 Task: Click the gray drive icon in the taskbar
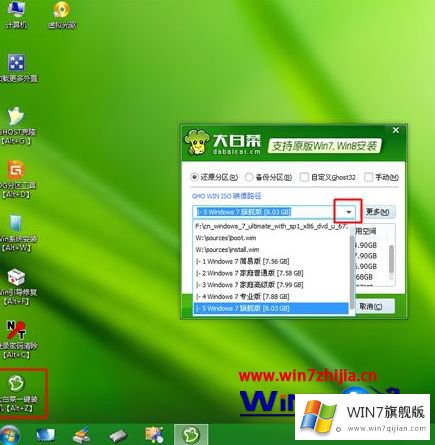pos(118,435)
